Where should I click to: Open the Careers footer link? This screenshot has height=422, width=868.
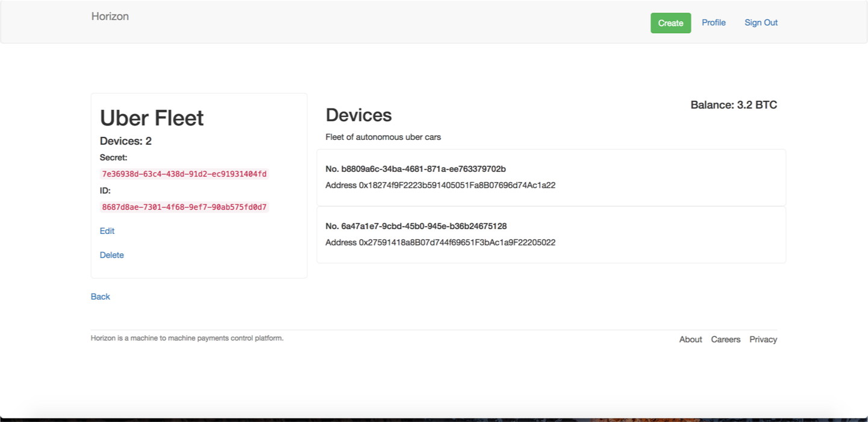(726, 339)
